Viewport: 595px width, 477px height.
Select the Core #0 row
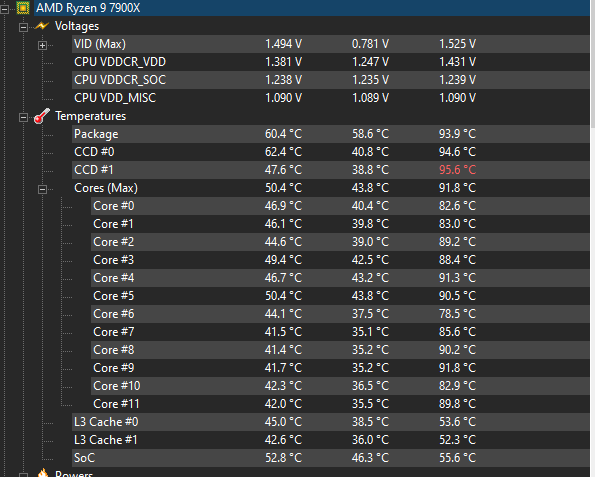[340, 206]
